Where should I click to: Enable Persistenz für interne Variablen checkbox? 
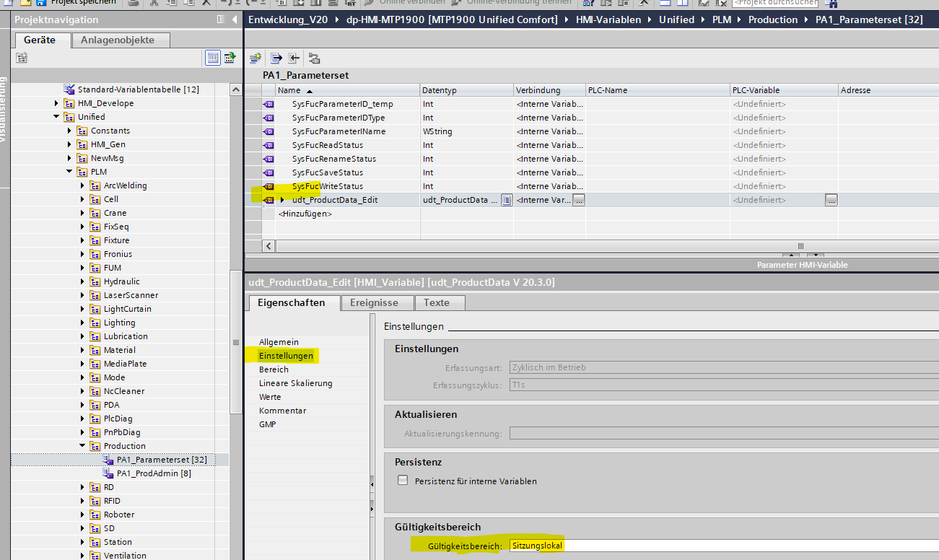402,481
